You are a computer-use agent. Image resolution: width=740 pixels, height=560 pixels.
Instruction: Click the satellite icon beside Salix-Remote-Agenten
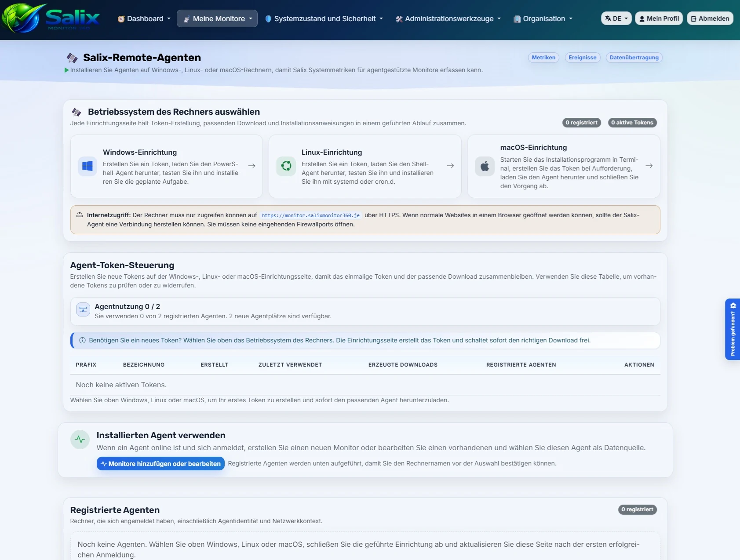tap(72, 58)
